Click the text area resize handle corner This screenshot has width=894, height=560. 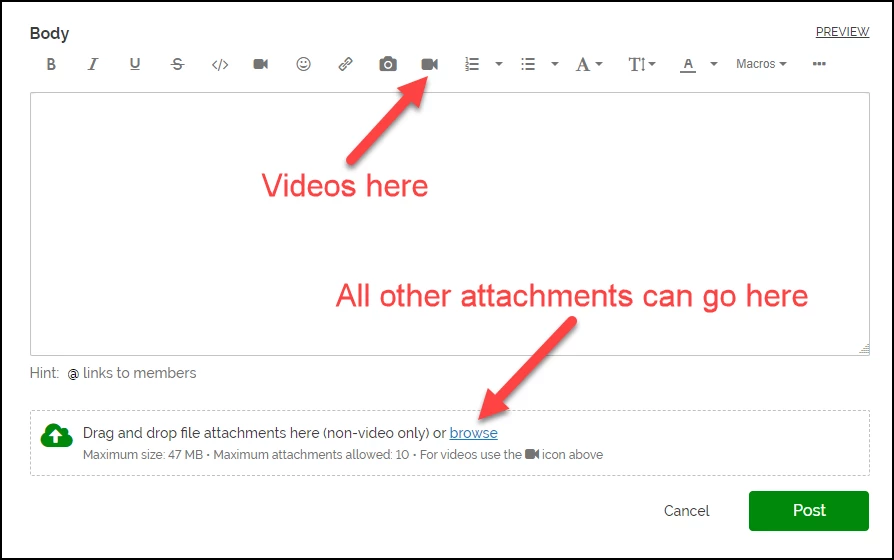click(x=864, y=349)
